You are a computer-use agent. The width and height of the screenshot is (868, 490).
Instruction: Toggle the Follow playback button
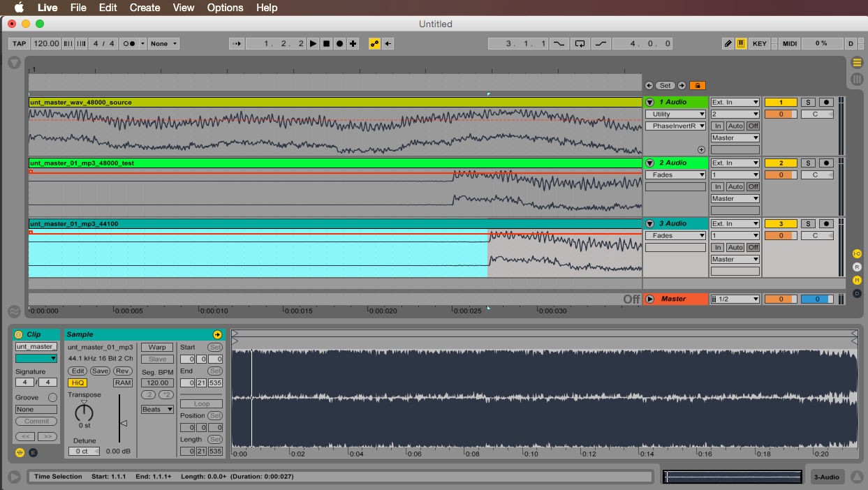(x=237, y=43)
